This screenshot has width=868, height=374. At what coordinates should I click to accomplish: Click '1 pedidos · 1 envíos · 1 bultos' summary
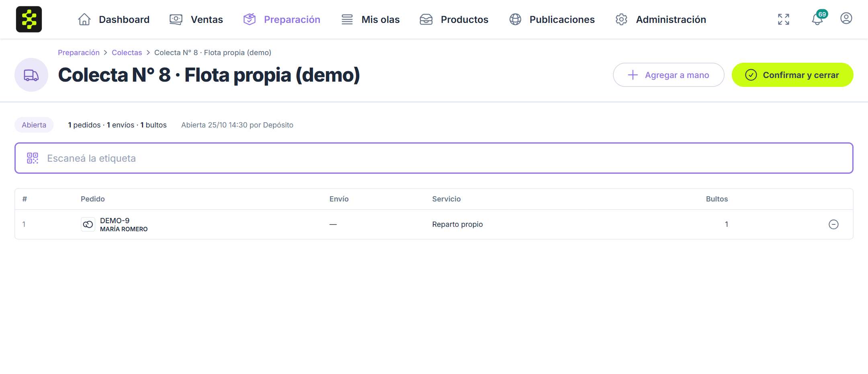(117, 125)
